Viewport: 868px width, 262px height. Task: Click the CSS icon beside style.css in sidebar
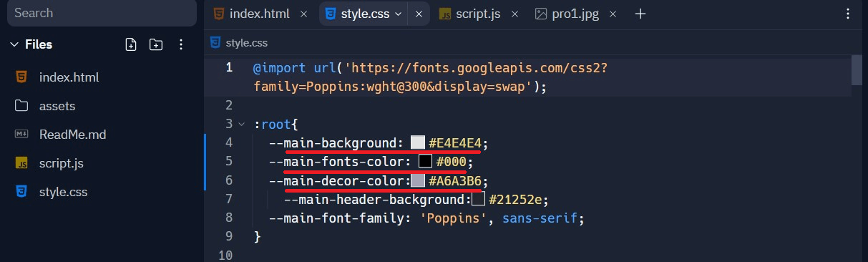tap(22, 192)
